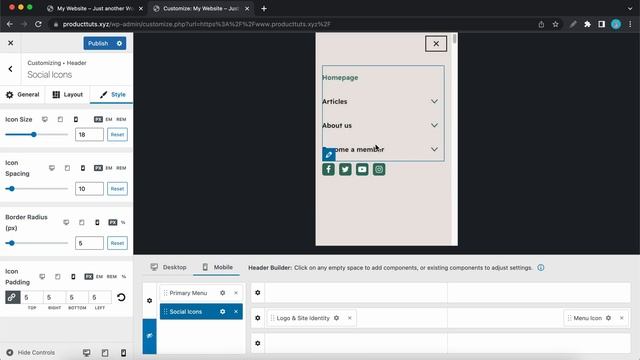Viewport: 640px width, 360px height.
Task: Open the Layout tab
Action: (x=68, y=95)
